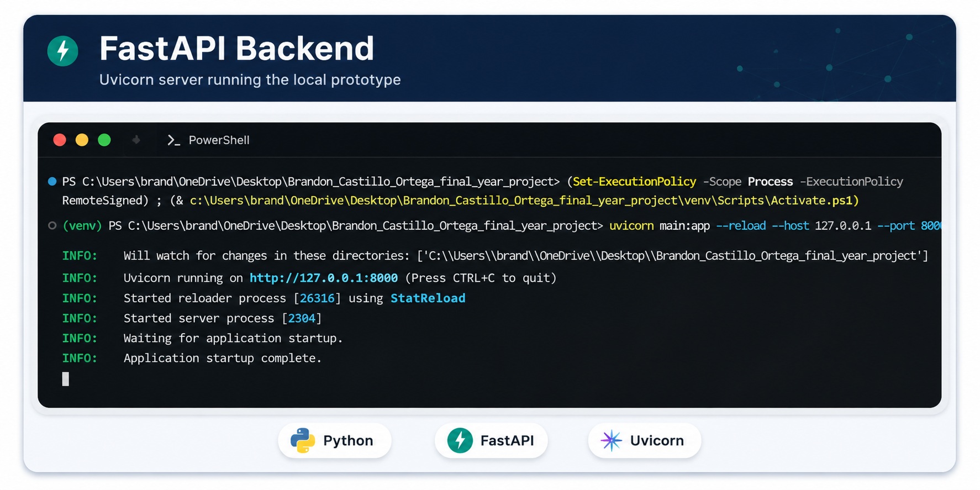Click the PowerShell prompt icon
Viewport: 980px width, 490px height.
tap(173, 140)
